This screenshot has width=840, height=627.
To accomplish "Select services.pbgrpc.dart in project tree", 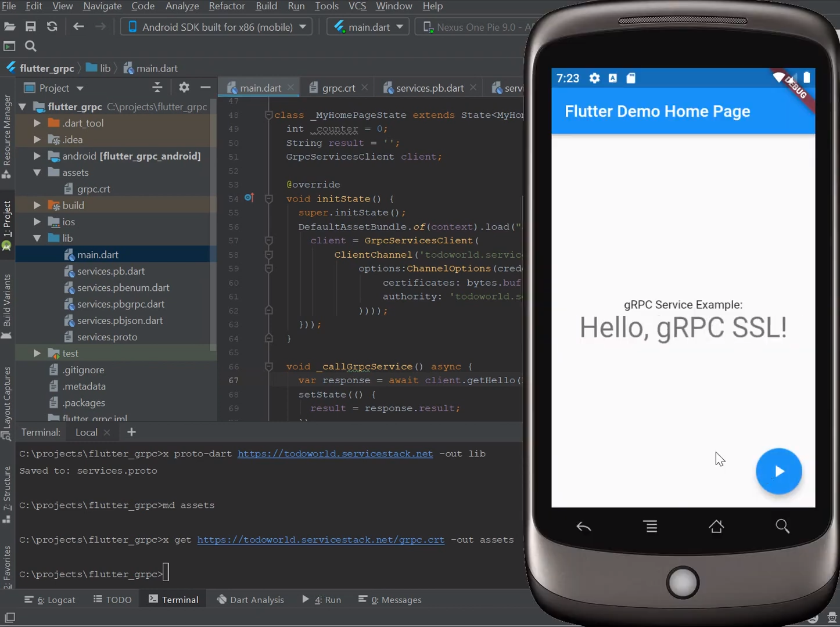I will [x=121, y=304].
